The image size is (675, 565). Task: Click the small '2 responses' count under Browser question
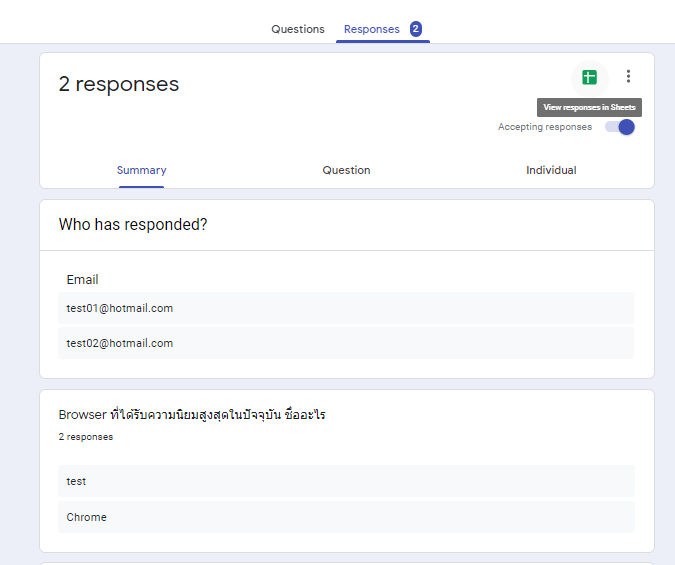pyautogui.click(x=86, y=437)
